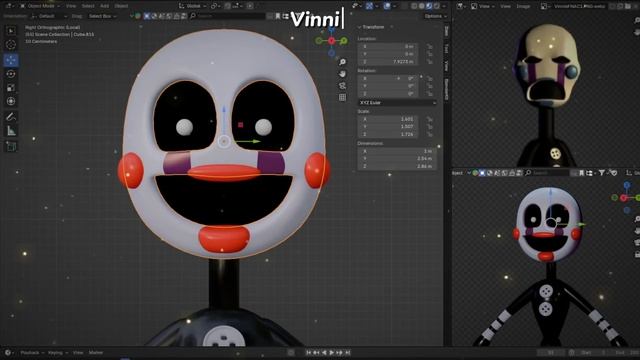Jump to start of timeline
The width and height of the screenshot is (640, 360).
coord(309,353)
